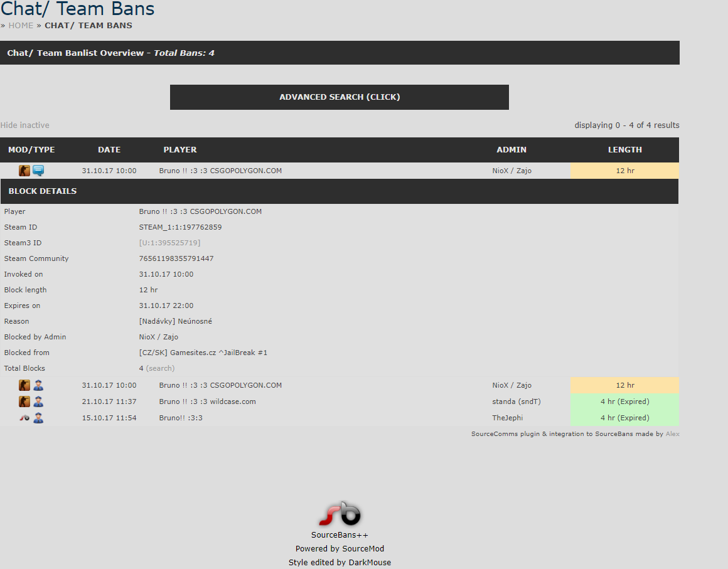Click Counter-Strike icon in 21.10.17 11:37 row
Screen dimensions: 728x569
24,401
